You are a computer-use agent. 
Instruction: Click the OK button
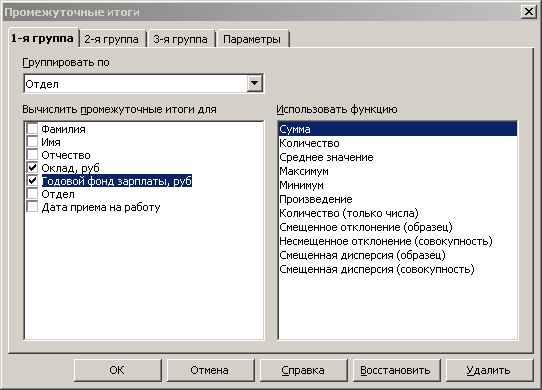pos(118,370)
